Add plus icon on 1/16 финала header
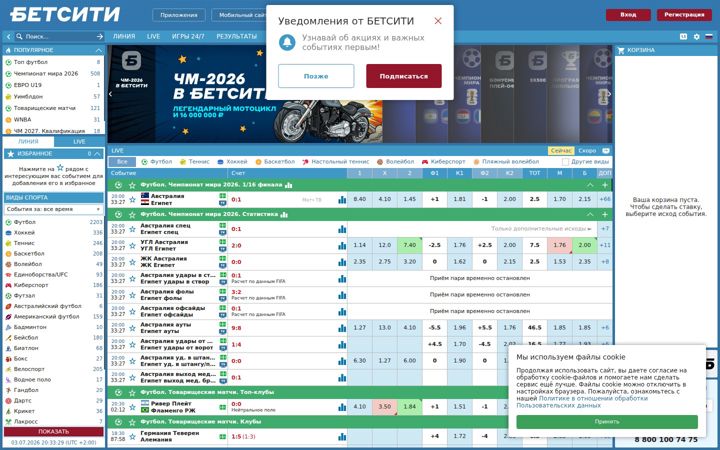This screenshot has width=720, height=450. pyautogui.click(x=605, y=185)
